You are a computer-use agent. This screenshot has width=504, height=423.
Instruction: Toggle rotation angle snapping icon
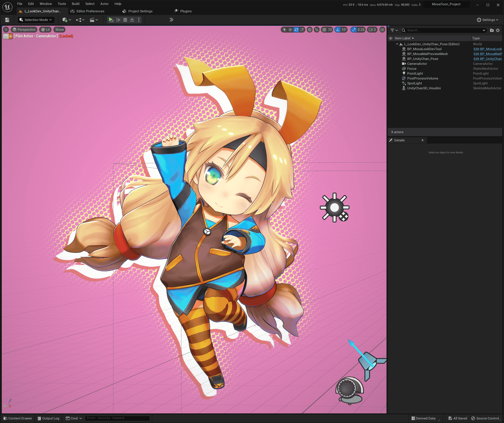(x=338, y=30)
